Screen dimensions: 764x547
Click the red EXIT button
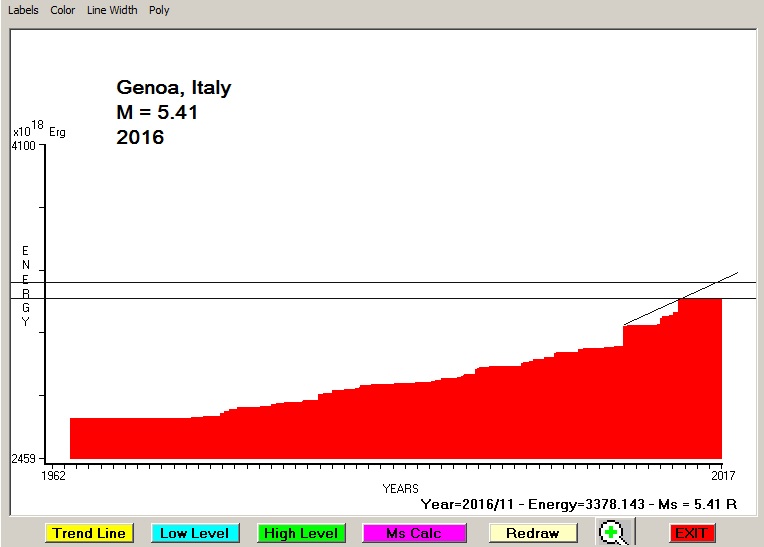click(x=691, y=534)
